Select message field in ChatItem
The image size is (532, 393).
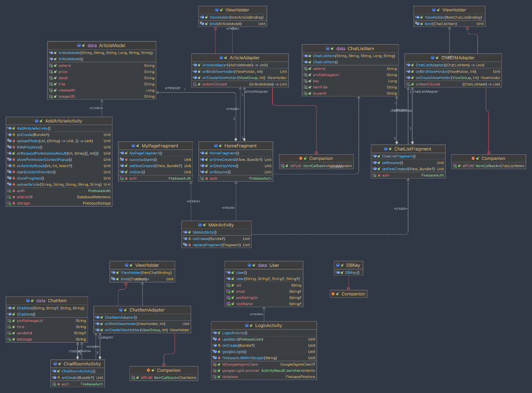tap(47, 340)
